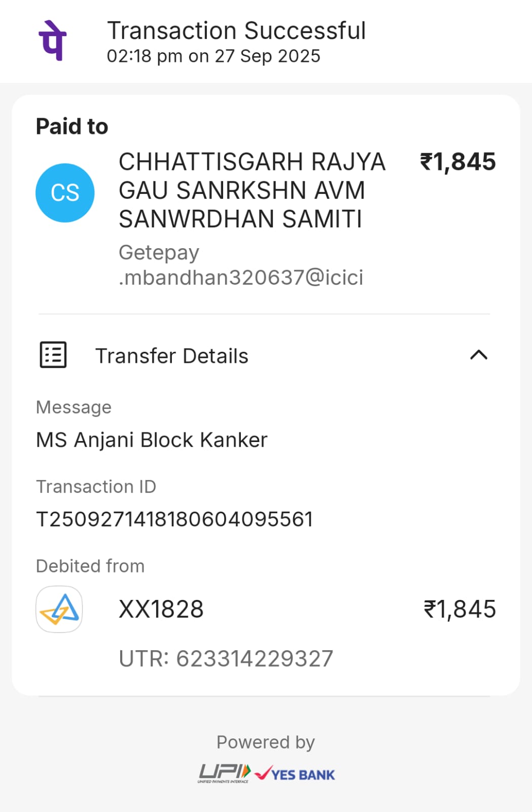Click the YES BANK logo

point(295,774)
